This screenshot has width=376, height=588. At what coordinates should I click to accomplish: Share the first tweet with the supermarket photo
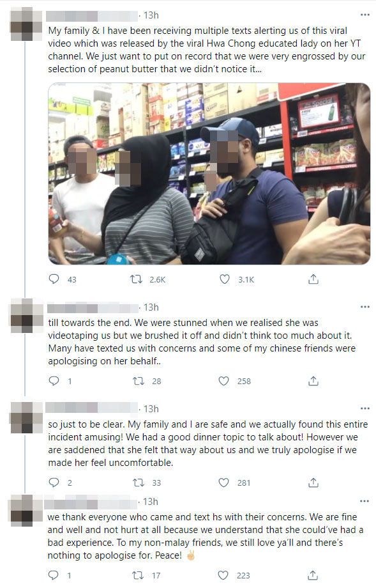[x=313, y=279]
